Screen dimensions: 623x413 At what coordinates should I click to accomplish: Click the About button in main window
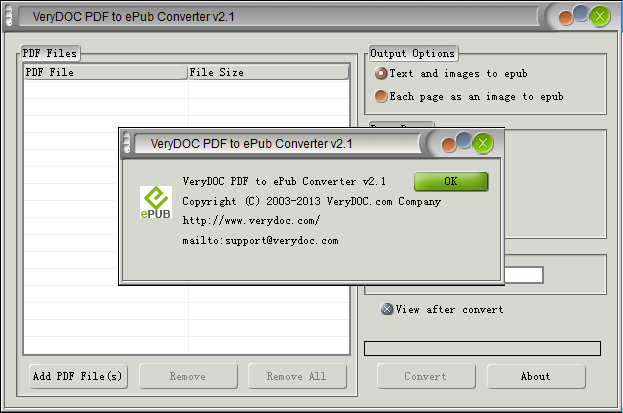(x=536, y=376)
